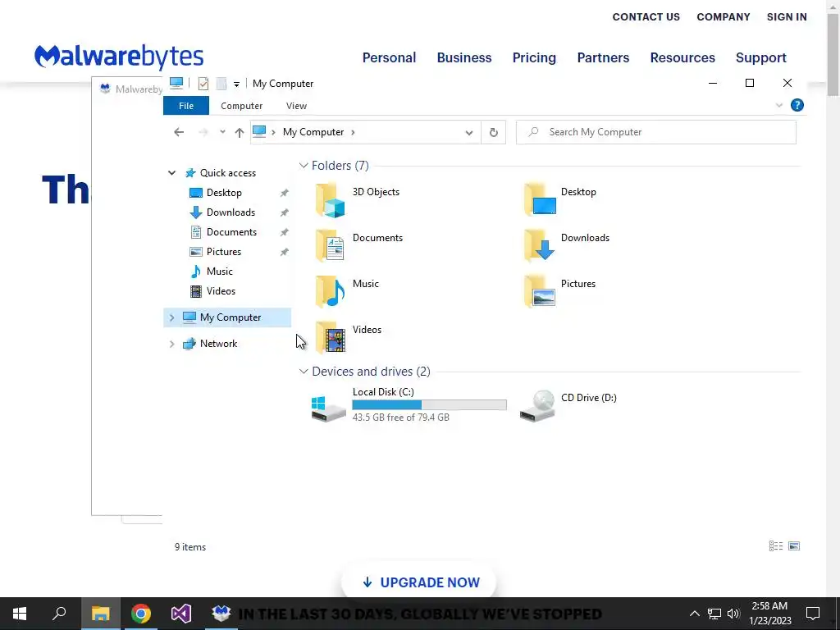Click the New folder quick access toolbar icon

(x=221, y=84)
